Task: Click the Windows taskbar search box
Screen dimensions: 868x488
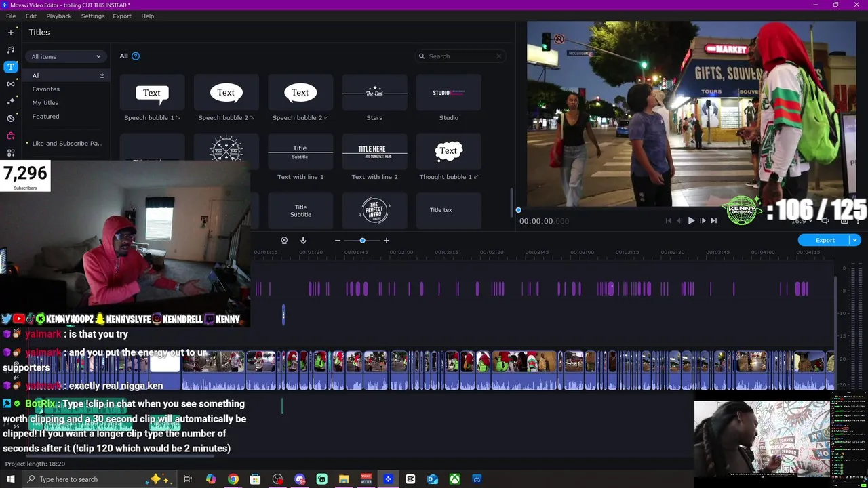Action: [100, 479]
